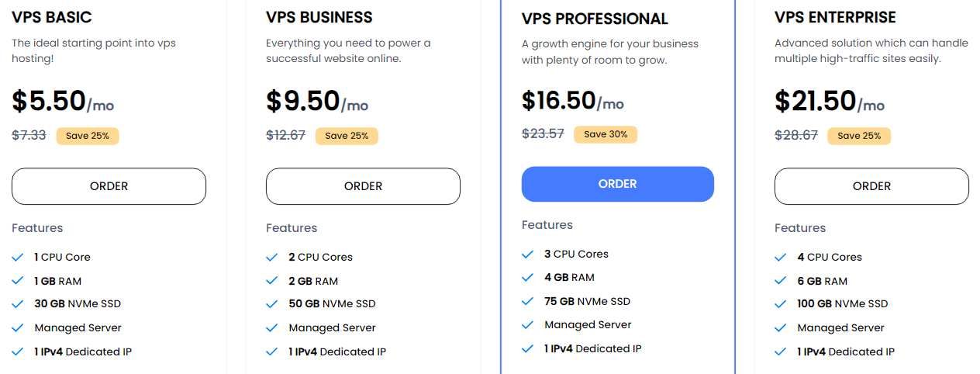Click the $9.50/mo price

317,102
